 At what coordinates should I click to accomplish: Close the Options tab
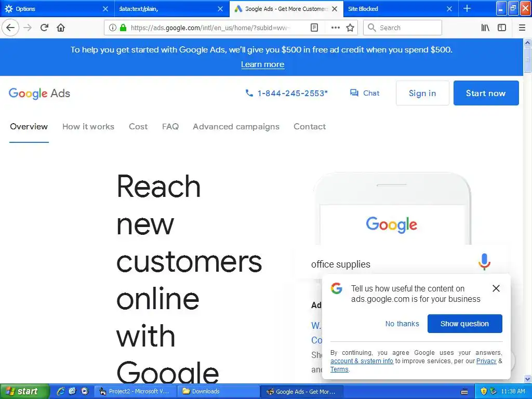[105, 9]
